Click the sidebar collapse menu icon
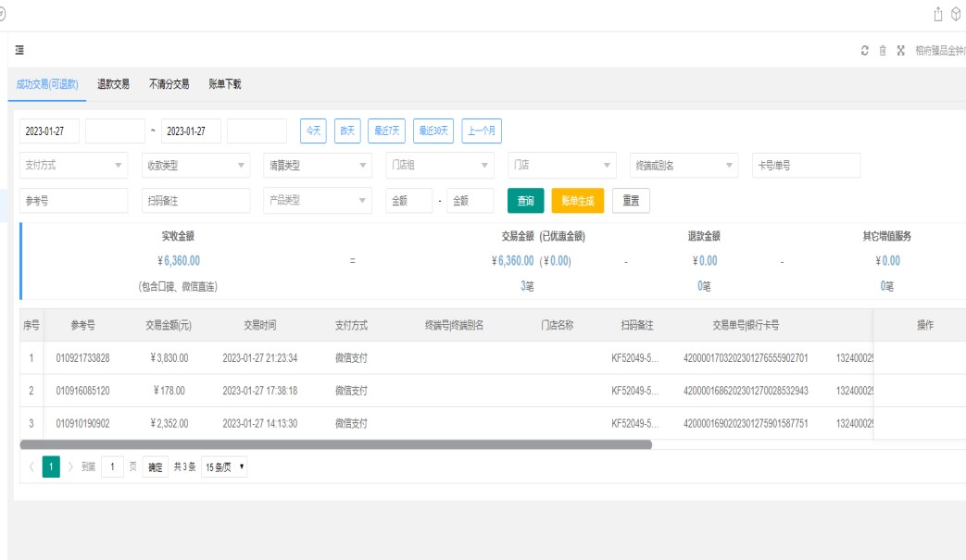This screenshot has height=560, width=966. [19, 50]
